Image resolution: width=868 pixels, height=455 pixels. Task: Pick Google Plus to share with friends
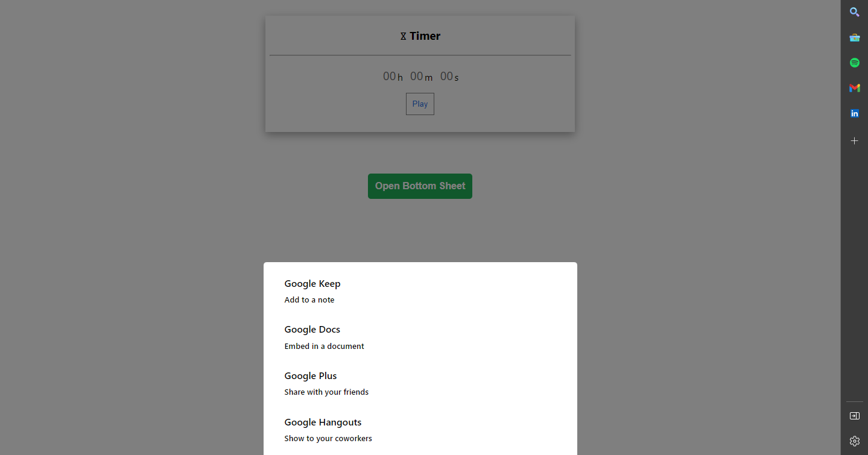point(310,375)
